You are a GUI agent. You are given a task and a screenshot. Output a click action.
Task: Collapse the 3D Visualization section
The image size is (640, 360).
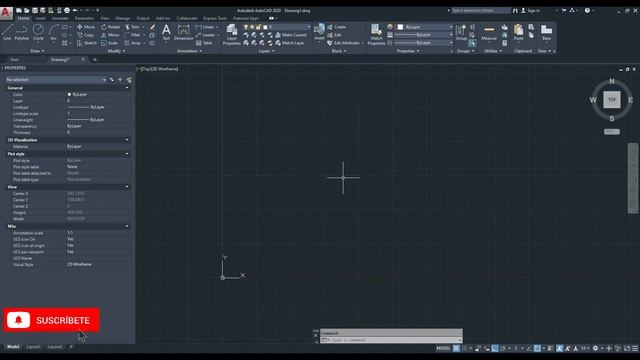click(127, 140)
